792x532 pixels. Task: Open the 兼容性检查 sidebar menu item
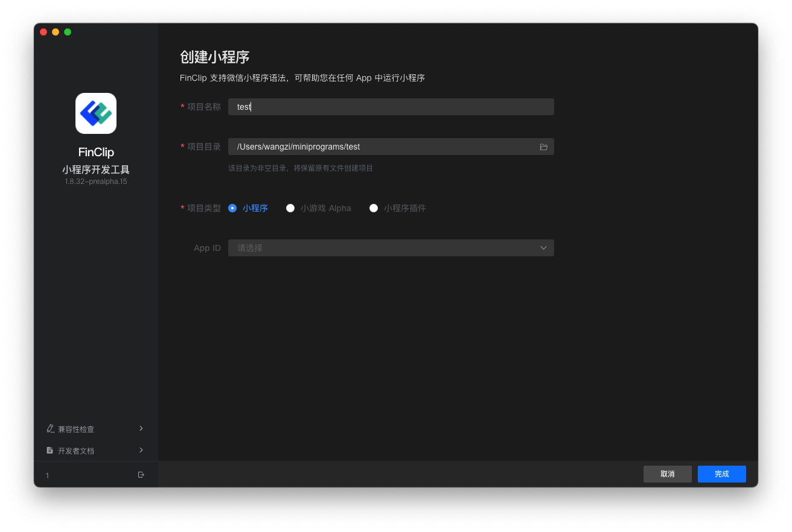pos(76,429)
